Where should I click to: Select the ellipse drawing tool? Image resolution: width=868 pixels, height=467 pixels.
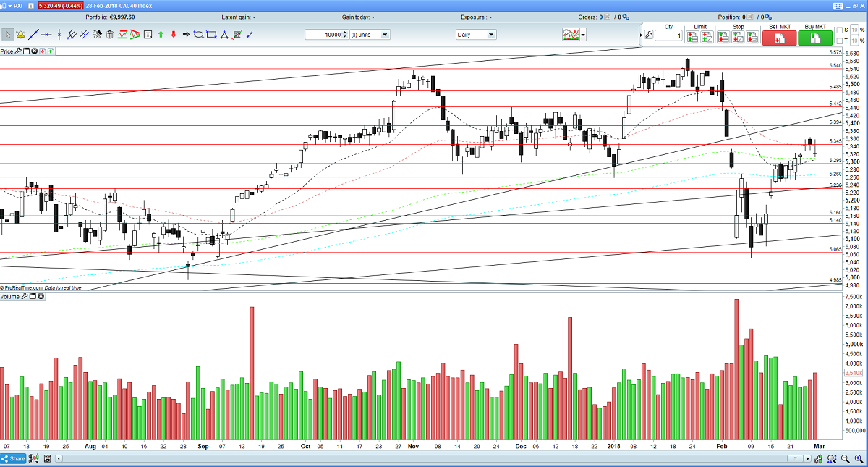click(199, 35)
